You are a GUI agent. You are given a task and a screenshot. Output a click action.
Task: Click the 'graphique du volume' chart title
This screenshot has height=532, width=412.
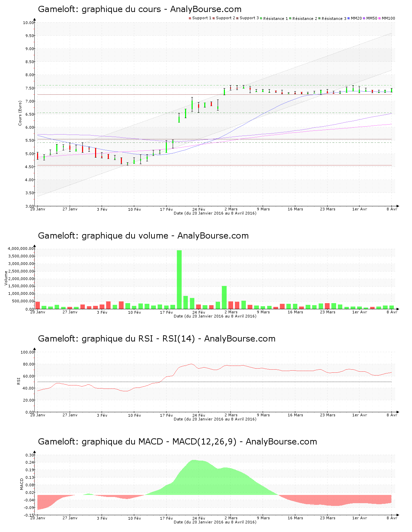pos(143,236)
